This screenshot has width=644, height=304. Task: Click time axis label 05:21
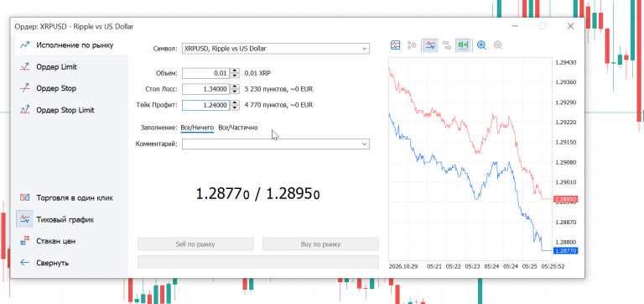(434, 266)
